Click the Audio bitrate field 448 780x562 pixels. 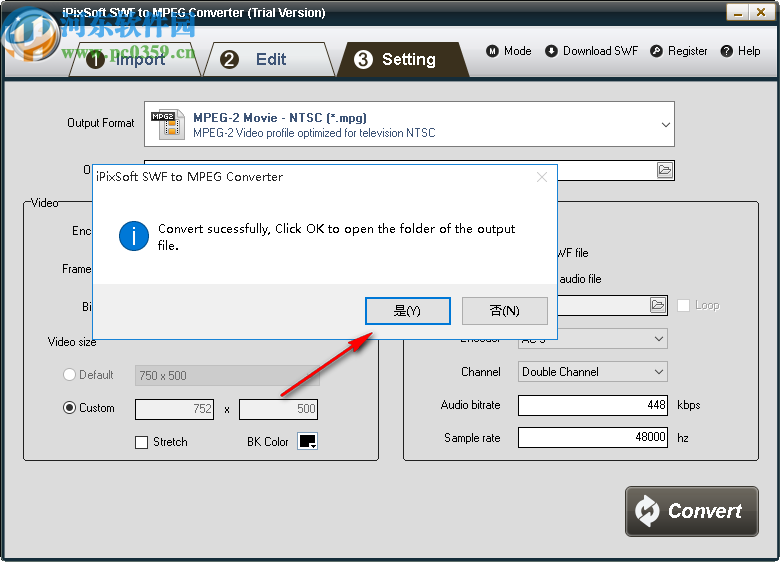(592, 405)
